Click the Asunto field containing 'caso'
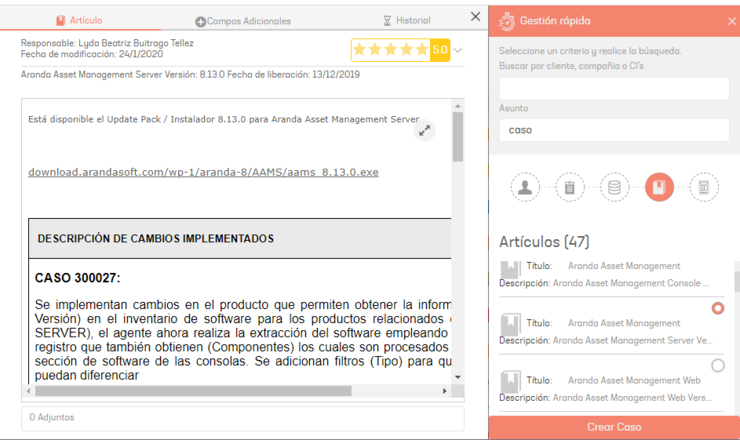The width and height of the screenshot is (740, 440). 614,130
